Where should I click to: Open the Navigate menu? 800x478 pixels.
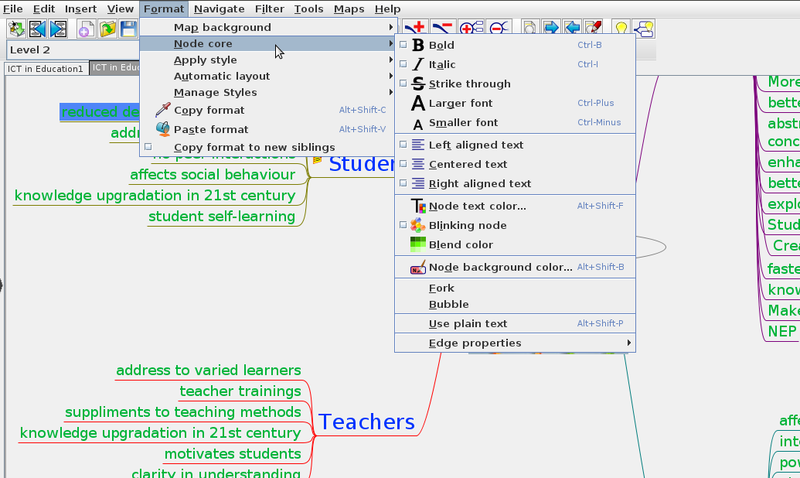219,9
